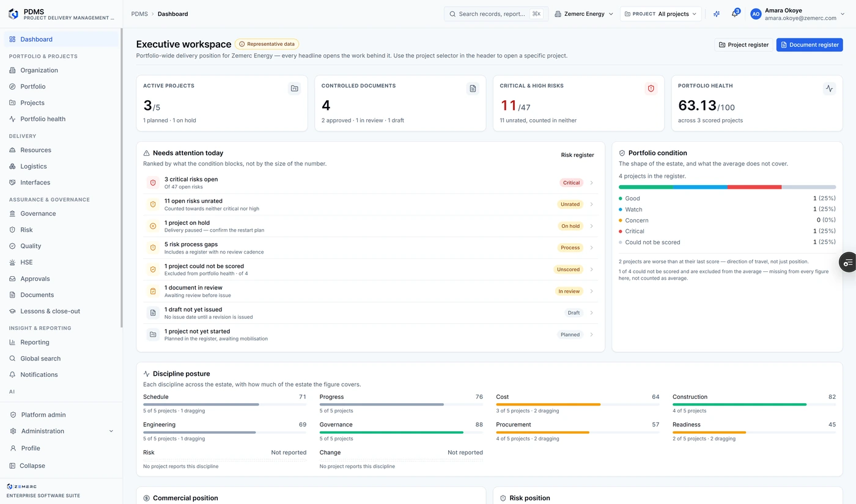The height and width of the screenshot is (504, 856).
Task: Click the AI sparkle icon in header
Action: click(x=717, y=14)
